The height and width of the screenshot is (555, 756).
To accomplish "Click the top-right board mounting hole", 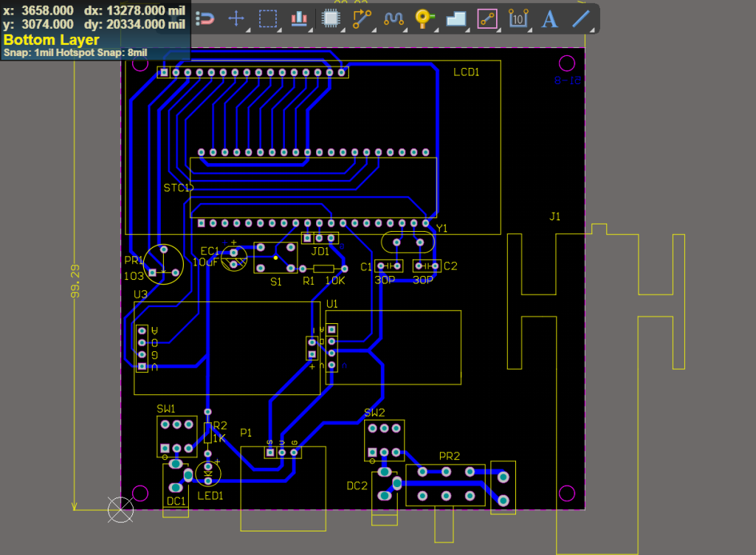I will 567,63.
